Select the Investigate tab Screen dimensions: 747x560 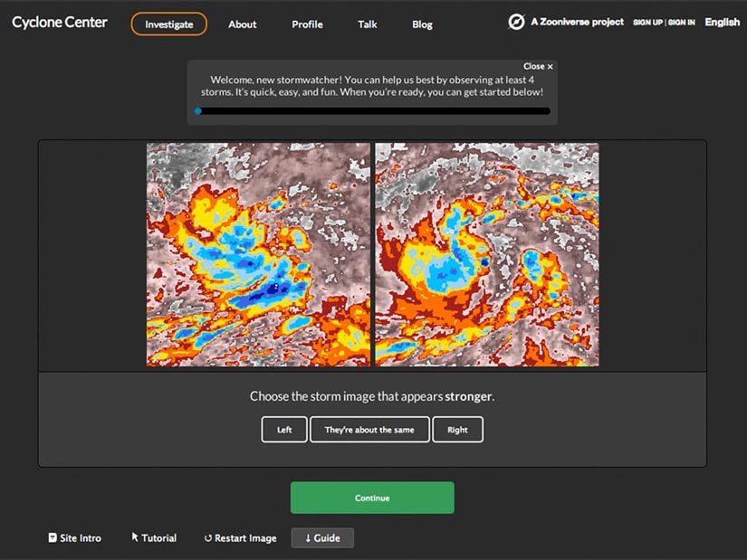[169, 24]
